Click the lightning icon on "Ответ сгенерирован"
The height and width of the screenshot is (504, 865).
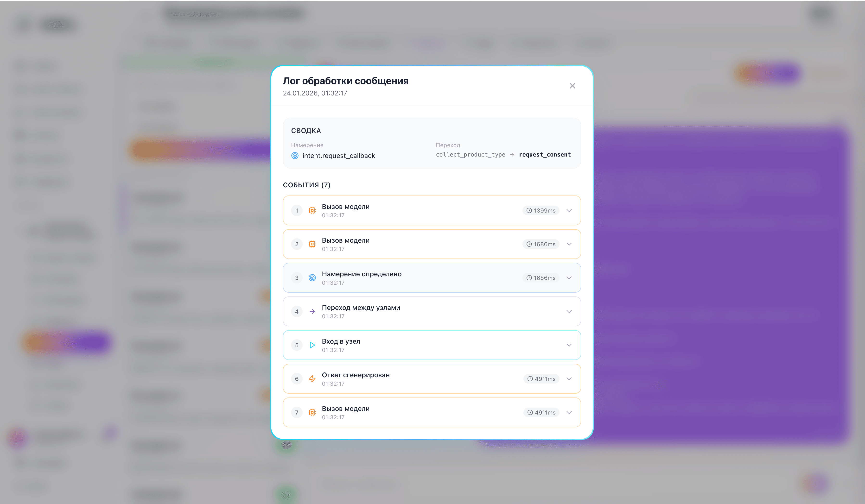(x=312, y=379)
